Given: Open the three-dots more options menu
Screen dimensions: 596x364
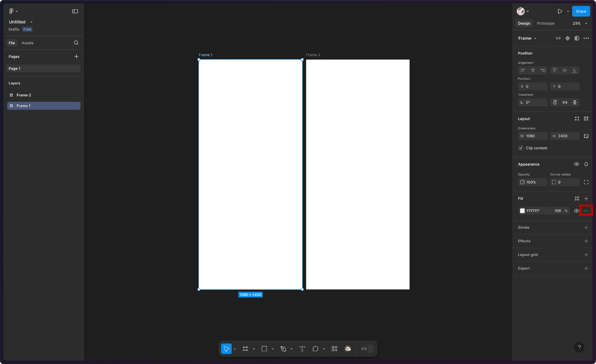Looking at the screenshot, I should (586, 38).
